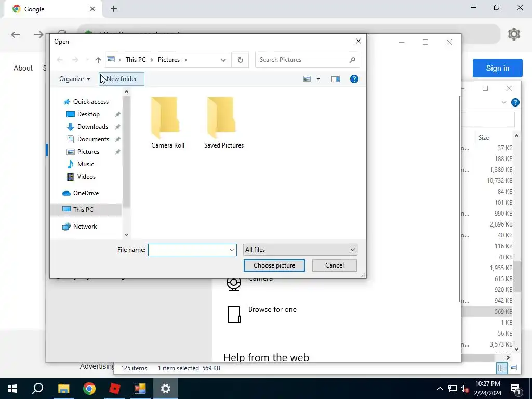Viewport: 532px width, 399px height.
Task: Select Browse for one in Settings
Action: pyautogui.click(x=272, y=310)
